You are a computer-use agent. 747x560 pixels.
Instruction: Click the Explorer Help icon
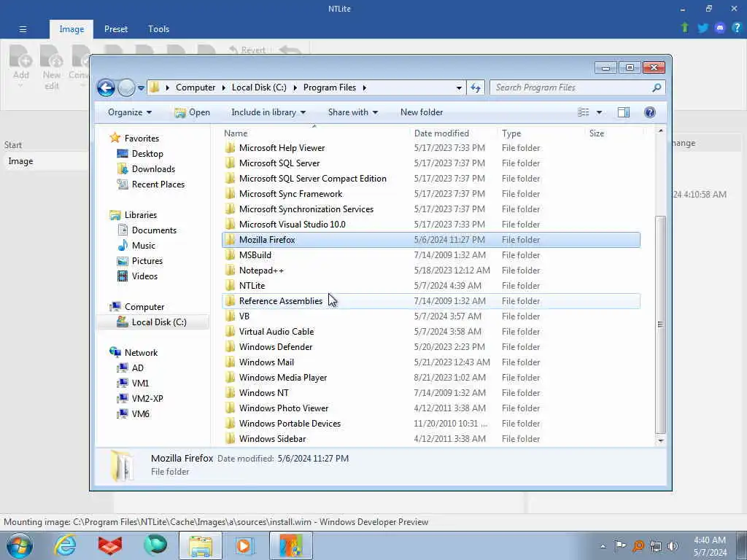tap(650, 112)
